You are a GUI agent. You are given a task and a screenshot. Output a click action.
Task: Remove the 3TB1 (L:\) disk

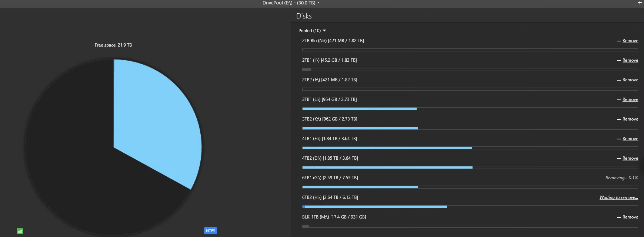coord(630,99)
